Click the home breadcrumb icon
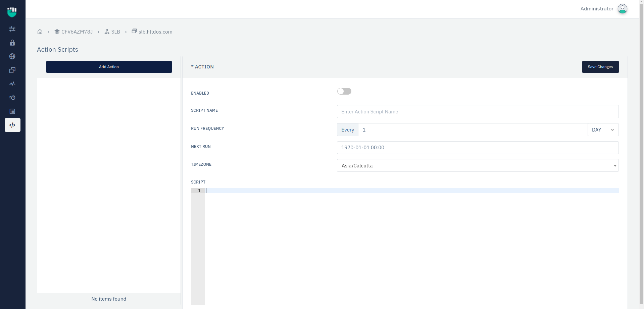 click(x=40, y=32)
